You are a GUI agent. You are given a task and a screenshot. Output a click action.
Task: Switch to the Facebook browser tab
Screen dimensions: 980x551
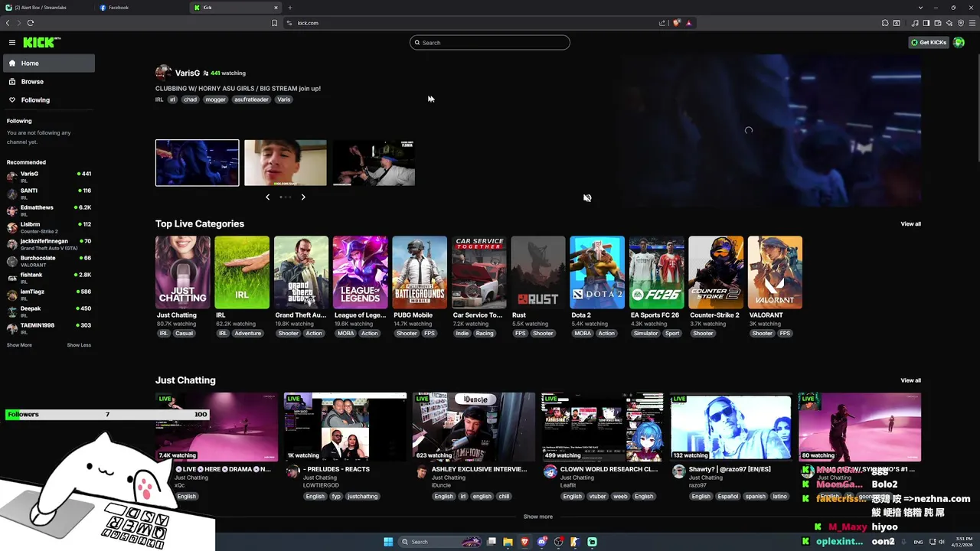140,8
